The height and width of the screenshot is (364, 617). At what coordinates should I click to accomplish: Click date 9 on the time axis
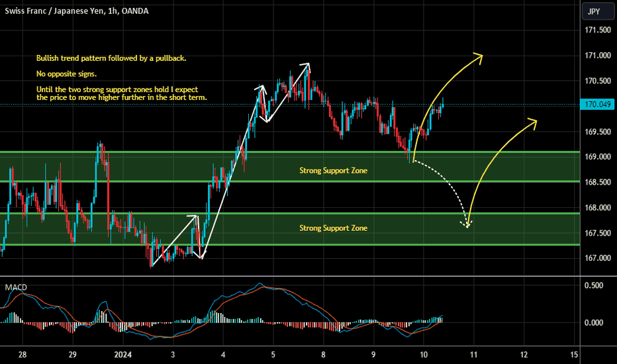click(x=373, y=355)
